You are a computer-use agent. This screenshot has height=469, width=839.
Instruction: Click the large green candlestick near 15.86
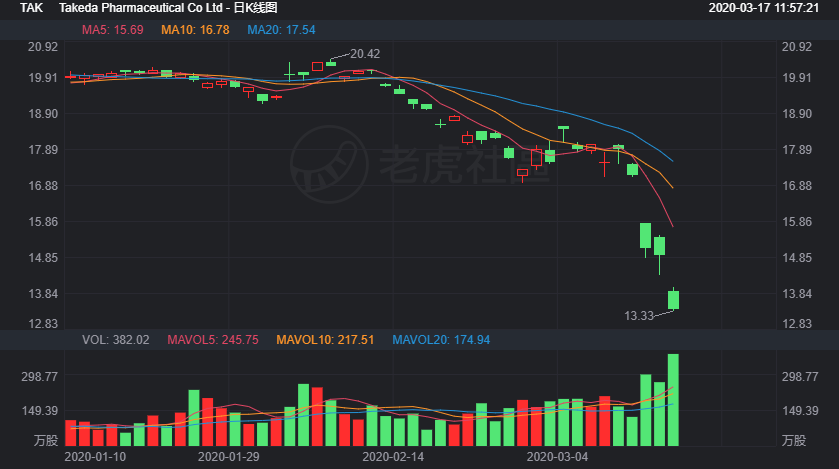tap(646, 240)
